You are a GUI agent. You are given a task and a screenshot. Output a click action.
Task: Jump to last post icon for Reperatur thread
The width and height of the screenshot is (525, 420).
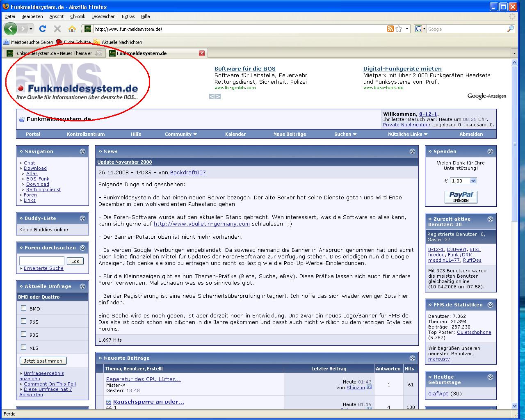click(369, 387)
